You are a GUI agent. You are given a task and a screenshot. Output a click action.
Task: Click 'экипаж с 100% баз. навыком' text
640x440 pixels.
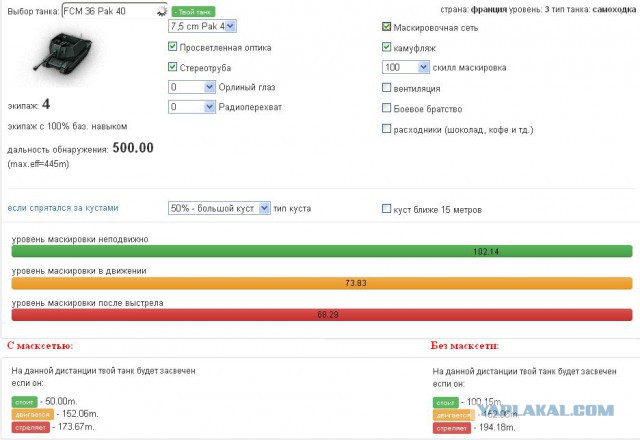(x=67, y=127)
